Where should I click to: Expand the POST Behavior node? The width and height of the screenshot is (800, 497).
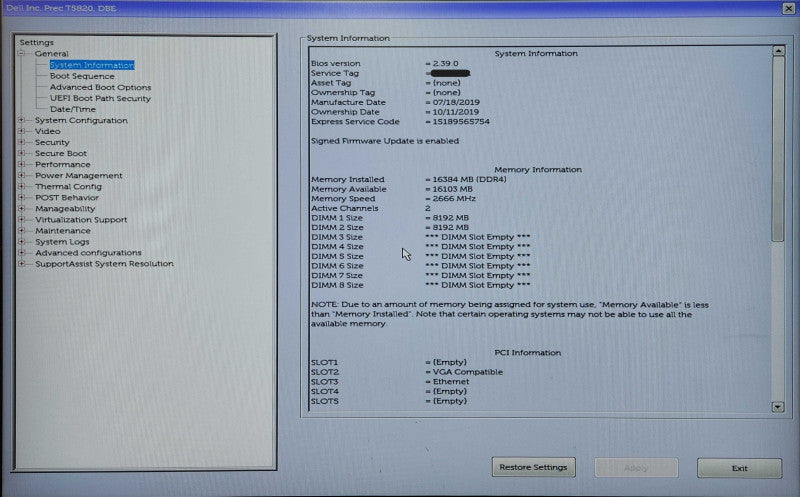pyautogui.click(x=22, y=197)
